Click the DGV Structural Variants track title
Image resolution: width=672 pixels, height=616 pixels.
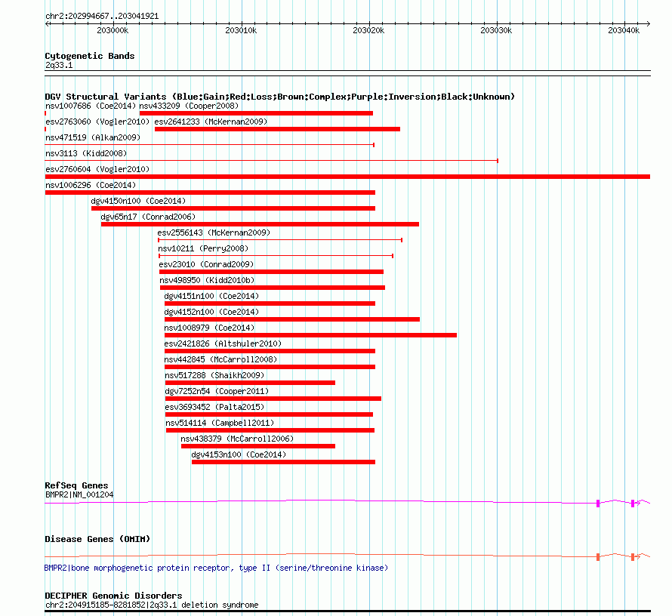[x=280, y=97]
